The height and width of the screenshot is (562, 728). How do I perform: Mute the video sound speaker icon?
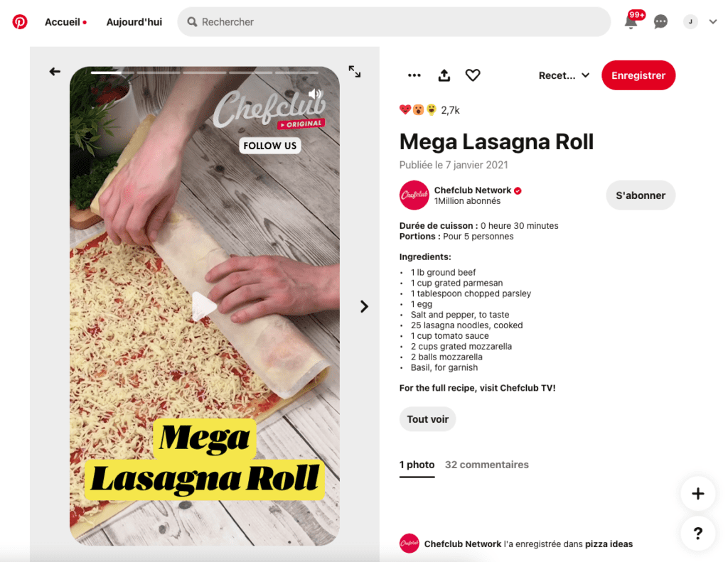click(315, 94)
